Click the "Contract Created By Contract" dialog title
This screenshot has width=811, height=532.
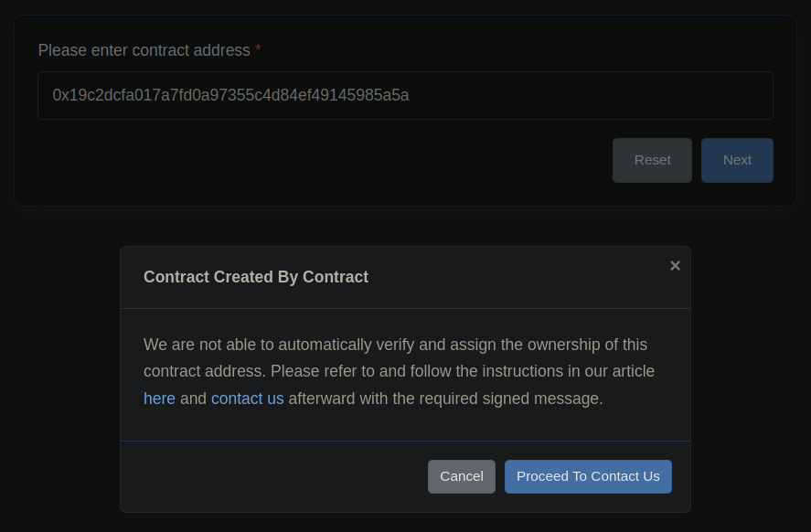[x=256, y=277]
